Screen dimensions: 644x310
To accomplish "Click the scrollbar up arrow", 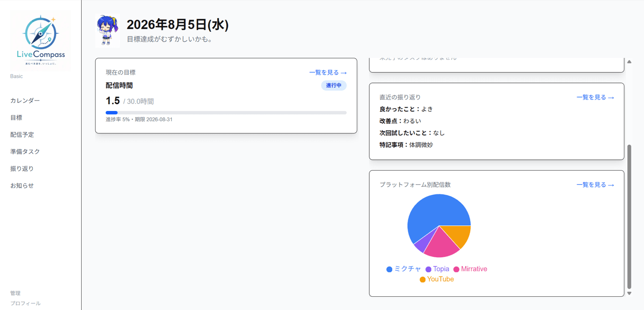I will click(630, 62).
